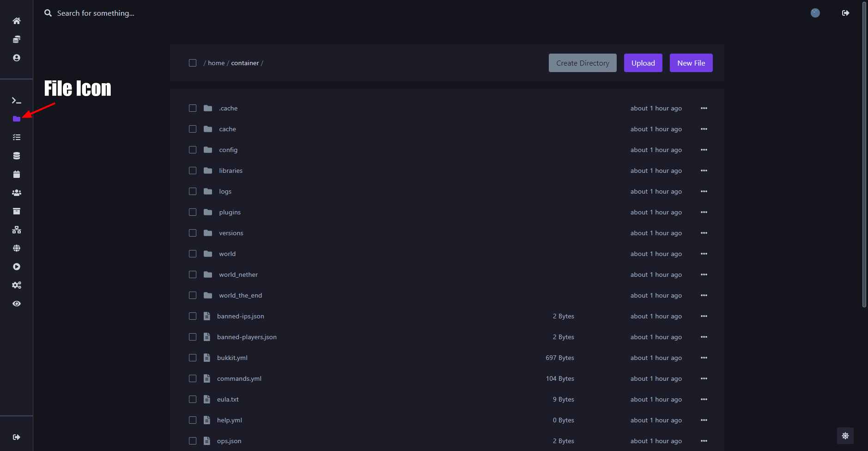Click the Upload button

coord(643,63)
